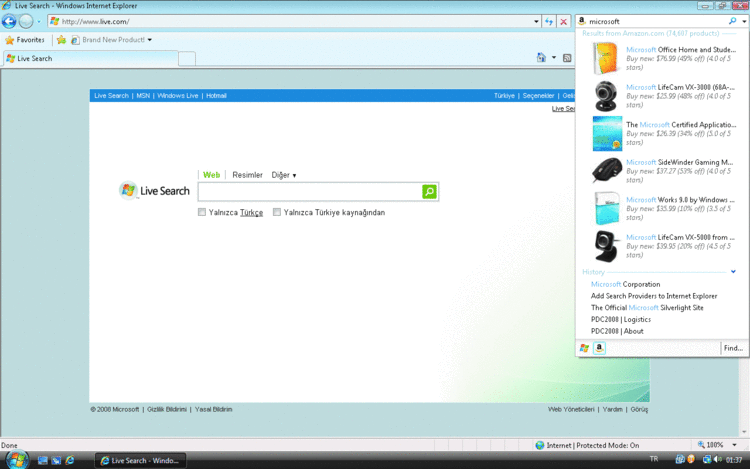This screenshot has height=469, width=750.
Task: Open a new blank tab
Action: [187, 59]
